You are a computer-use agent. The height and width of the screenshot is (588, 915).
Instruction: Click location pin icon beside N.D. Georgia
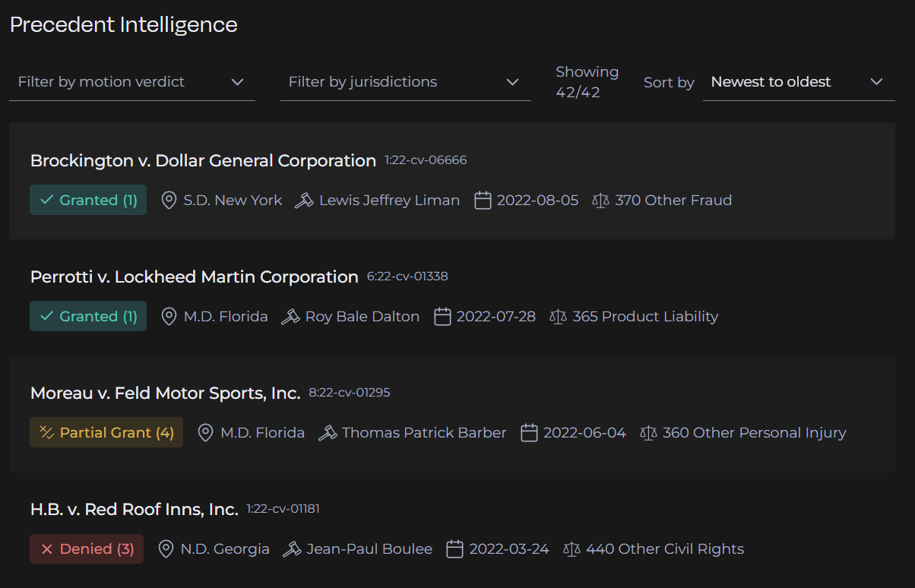[166, 549]
